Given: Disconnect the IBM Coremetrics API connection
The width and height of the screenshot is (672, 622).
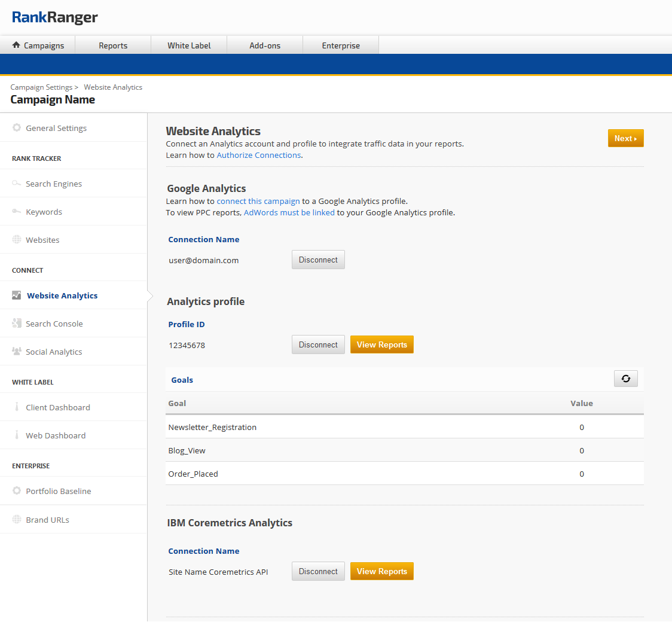Looking at the screenshot, I should click(x=318, y=572).
